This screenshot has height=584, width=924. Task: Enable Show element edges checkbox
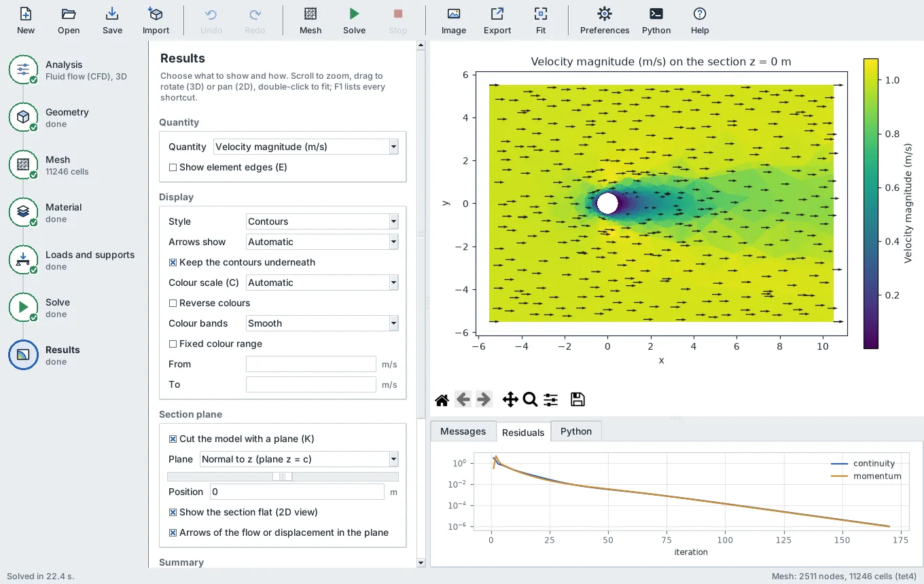click(173, 167)
